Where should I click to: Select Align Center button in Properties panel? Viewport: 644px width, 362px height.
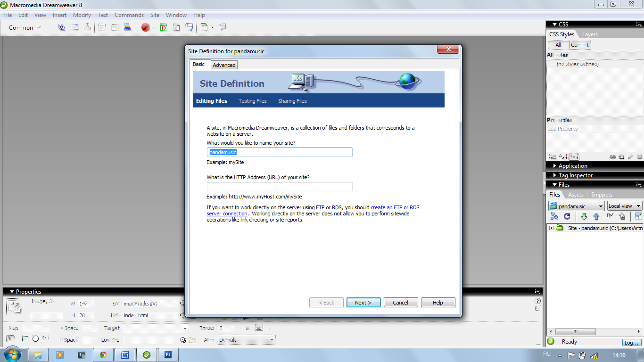(x=258, y=328)
